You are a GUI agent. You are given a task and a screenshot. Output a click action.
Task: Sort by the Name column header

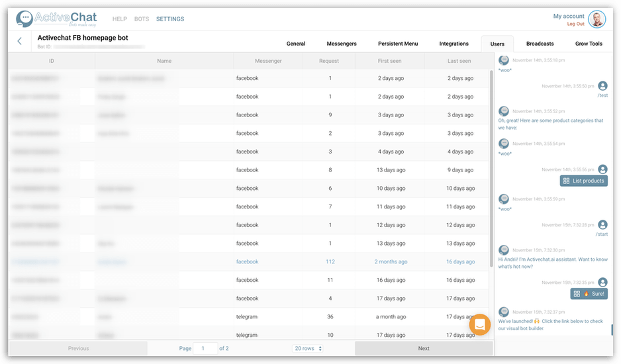(x=164, y=61)
